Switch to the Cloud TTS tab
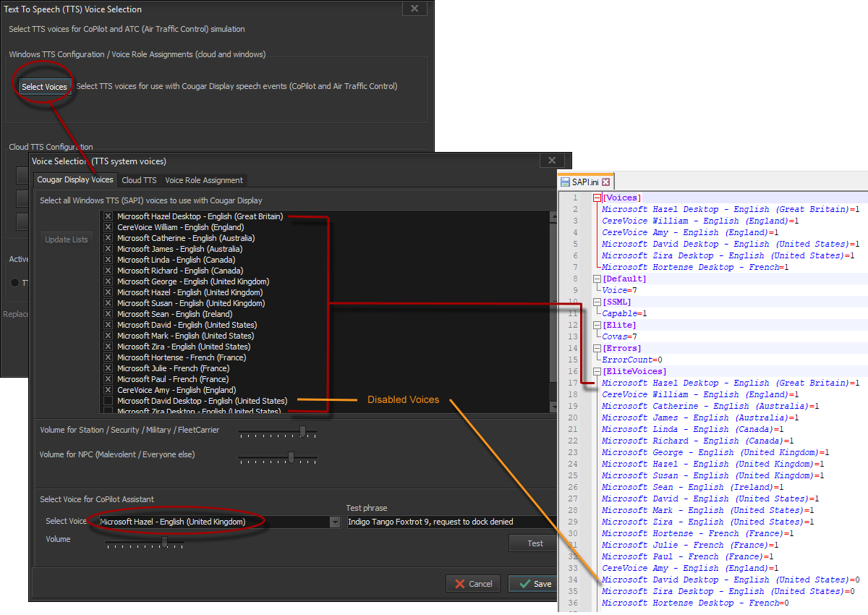 (139, 180)
